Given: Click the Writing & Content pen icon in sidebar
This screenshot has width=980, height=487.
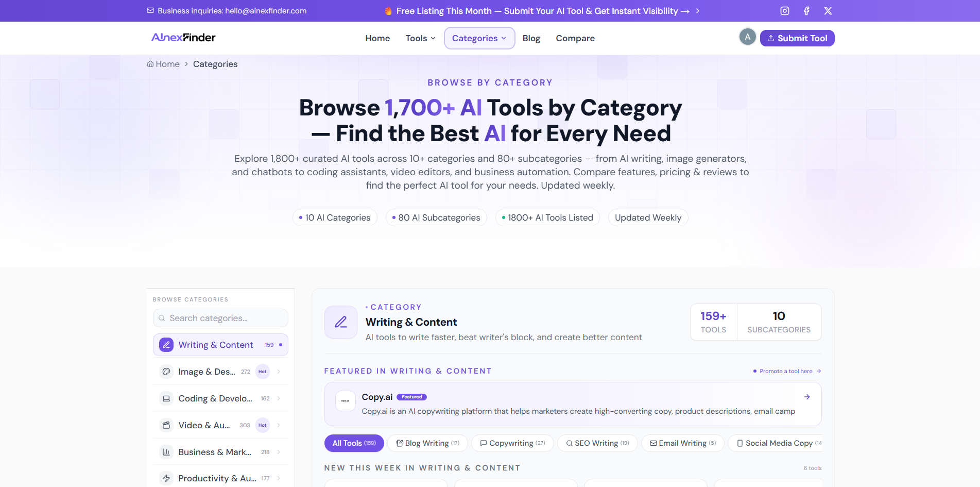Looking at the screenshot, I should click(x=166, y=345).
